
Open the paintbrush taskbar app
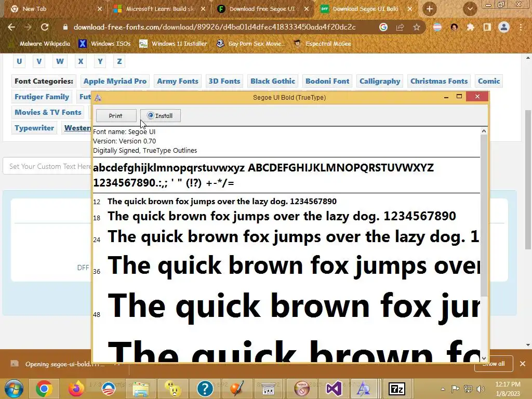tap(237, 389)
